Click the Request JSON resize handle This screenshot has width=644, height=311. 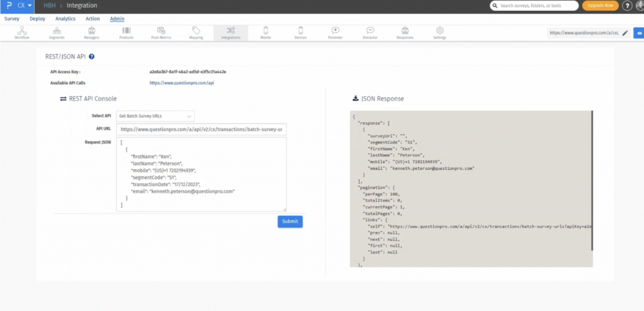(284, 209)
